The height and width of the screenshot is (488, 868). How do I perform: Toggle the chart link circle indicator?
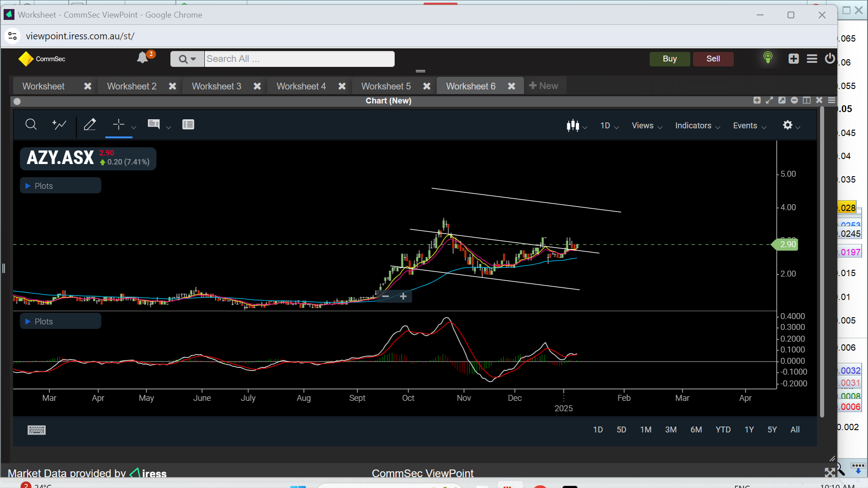pyautogui.click(x=17, y=101)
